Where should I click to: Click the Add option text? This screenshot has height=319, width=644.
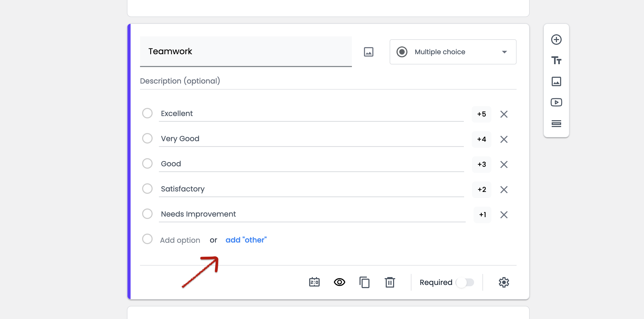pos(180,240)
